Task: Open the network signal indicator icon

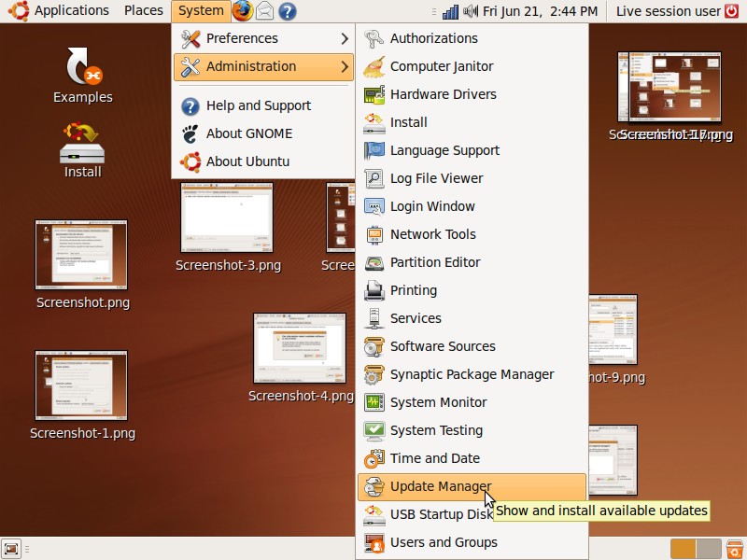Action: pos(450,11)
